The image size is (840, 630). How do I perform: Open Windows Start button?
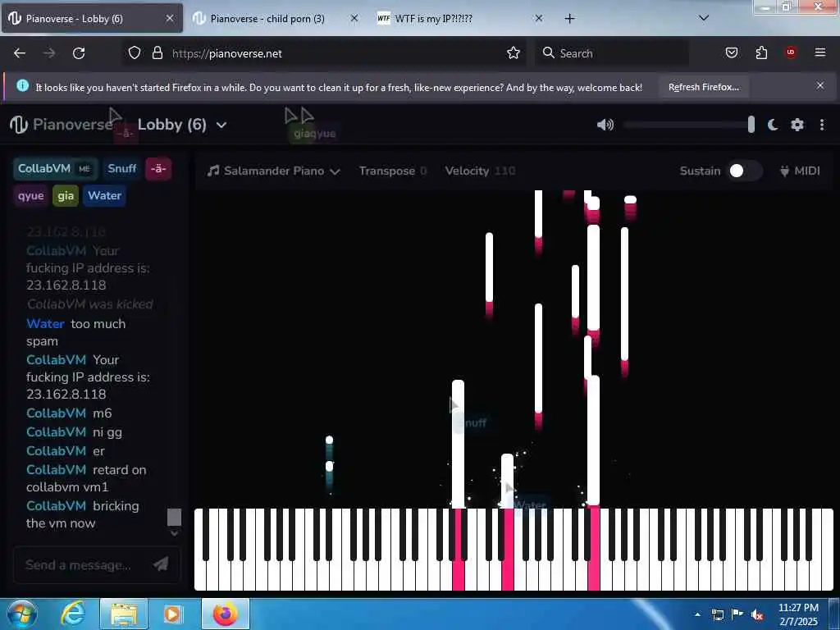[x=21, y=614]
